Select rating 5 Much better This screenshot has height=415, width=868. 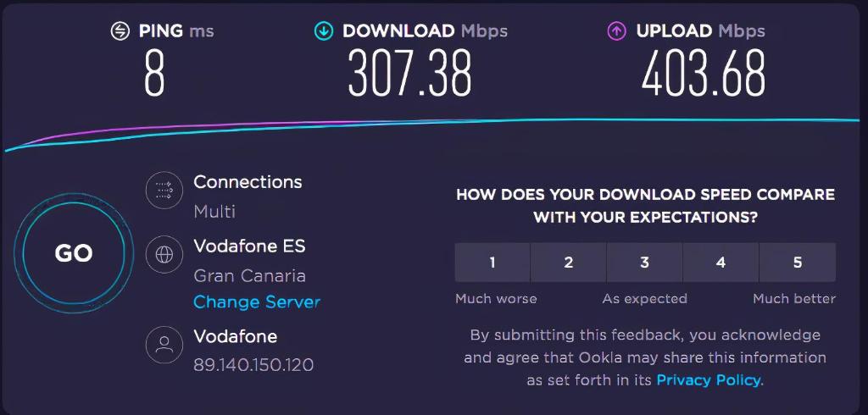coord(798,263)
